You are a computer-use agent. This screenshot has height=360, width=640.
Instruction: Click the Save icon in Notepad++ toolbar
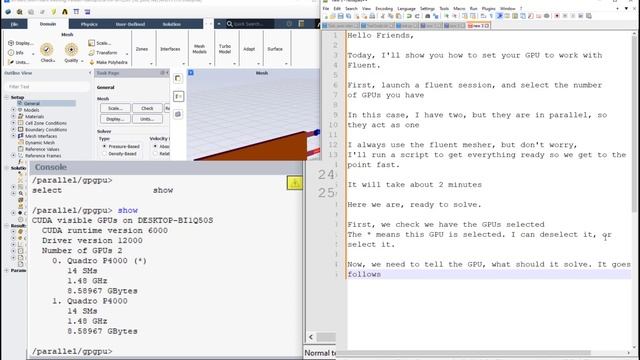click(x=341, y=16)
